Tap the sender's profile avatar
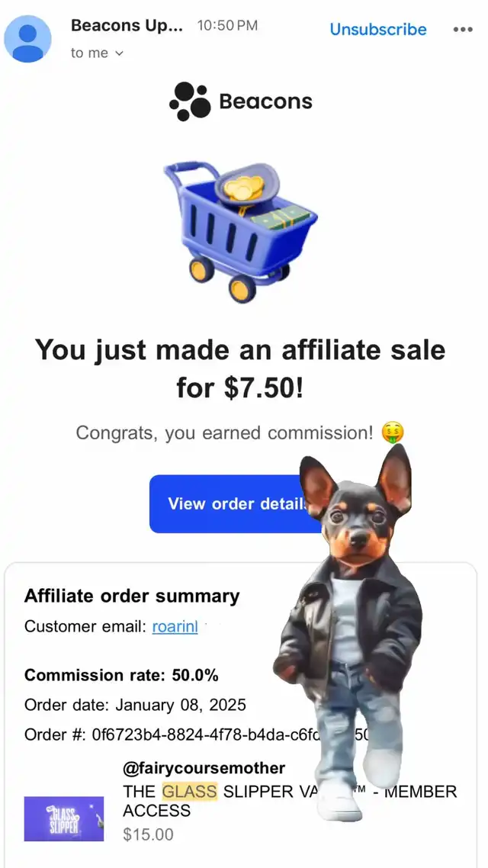The width and height of the screenshot is (488, 868). click(27, 39)
